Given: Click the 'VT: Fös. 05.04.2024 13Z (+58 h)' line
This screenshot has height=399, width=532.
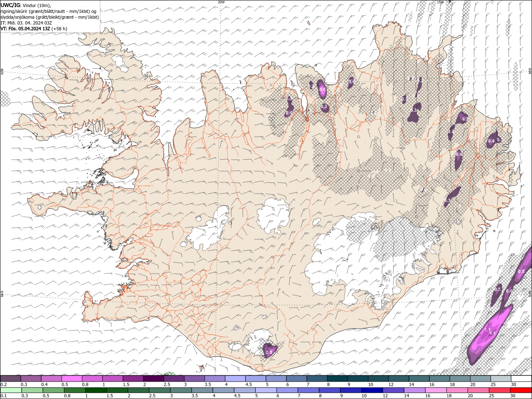Looking at the screenshot, I should pos(34,29).
